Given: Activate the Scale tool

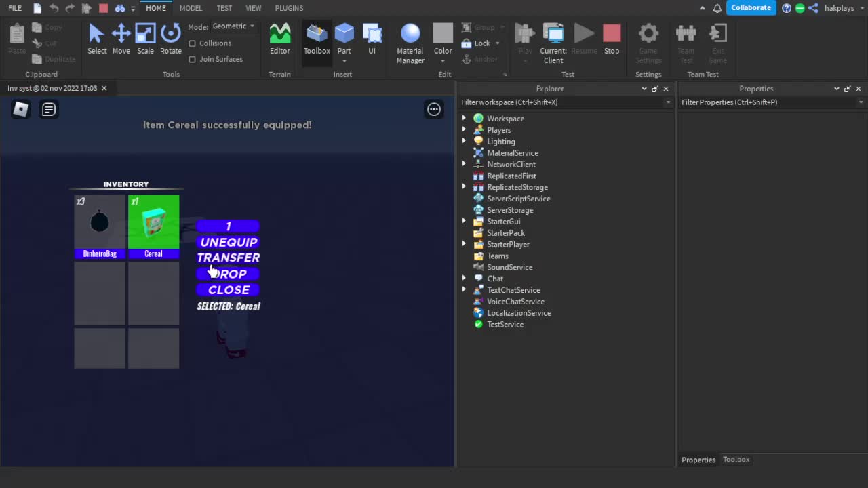Looking at the screenshot, I should [145, 41].
